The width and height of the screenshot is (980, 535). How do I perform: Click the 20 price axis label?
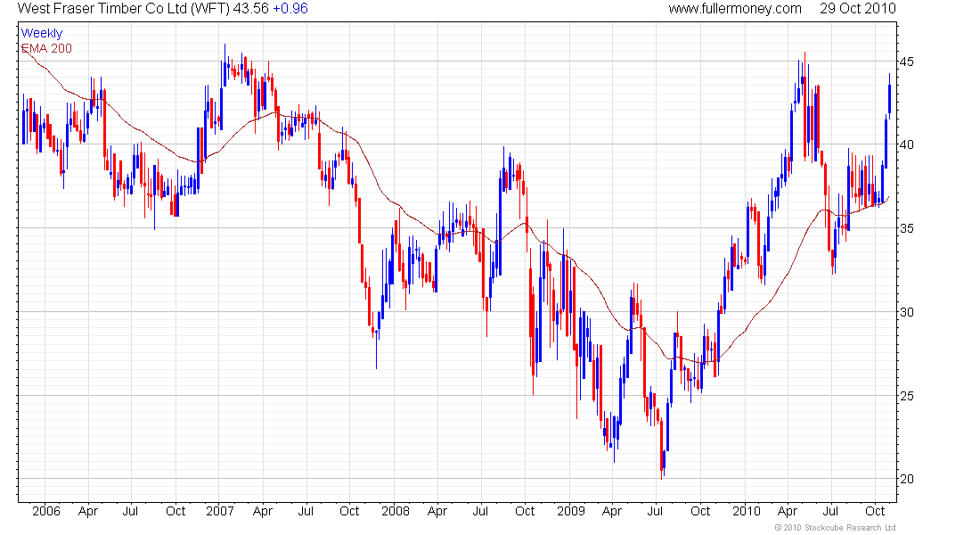906,480
